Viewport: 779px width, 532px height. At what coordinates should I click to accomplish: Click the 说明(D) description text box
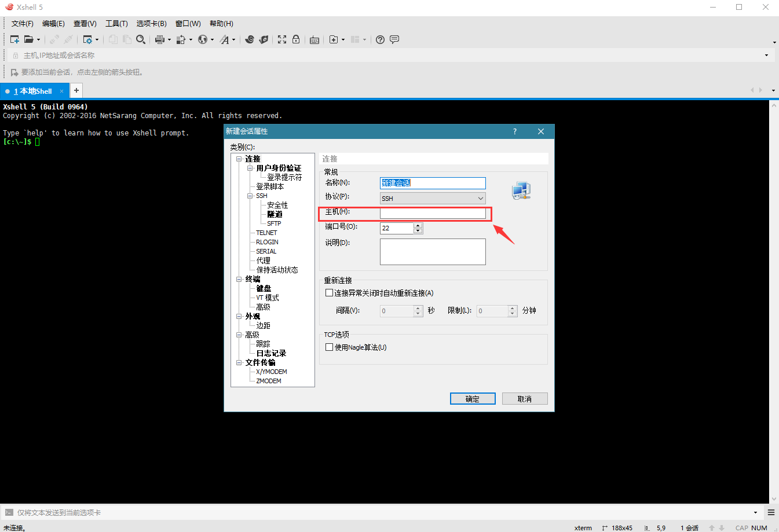pos(433,252)
